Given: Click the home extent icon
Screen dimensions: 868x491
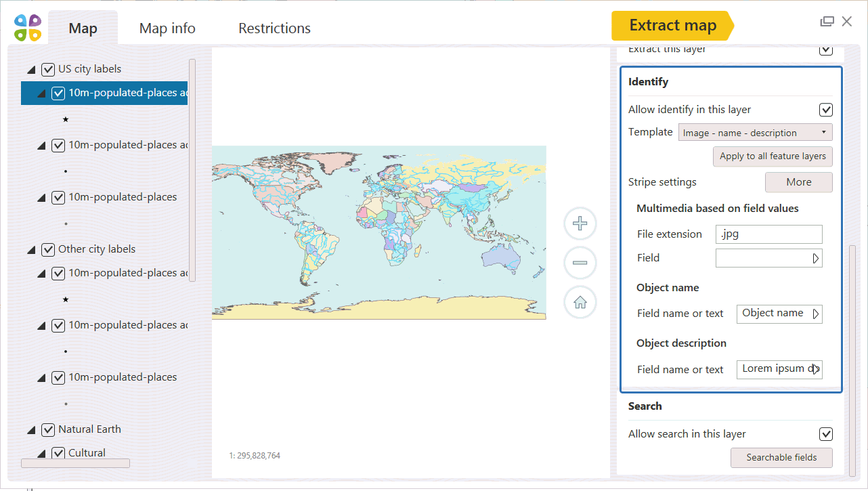Looking at the screenshot, I should coord(580,302).
